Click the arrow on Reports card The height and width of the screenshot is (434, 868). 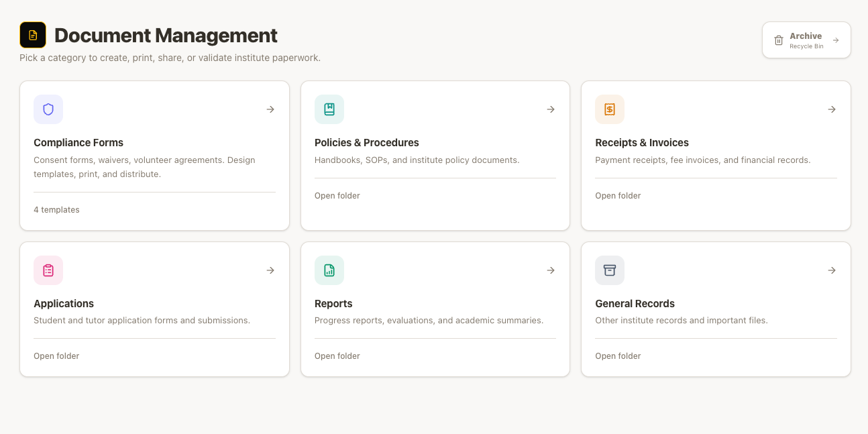551,270
